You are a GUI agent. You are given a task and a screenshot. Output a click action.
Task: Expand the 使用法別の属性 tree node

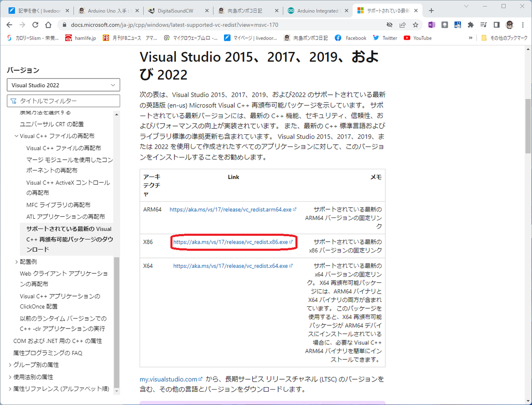[10, 377]
